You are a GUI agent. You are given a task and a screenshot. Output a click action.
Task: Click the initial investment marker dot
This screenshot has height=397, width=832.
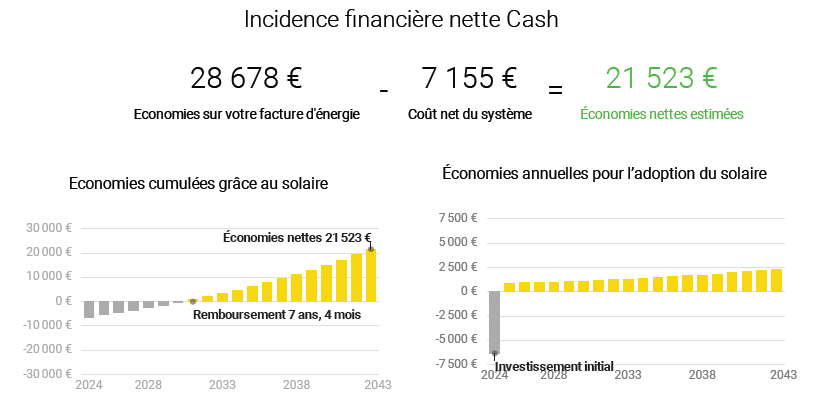pyautogui.click(x=494, y=353)
